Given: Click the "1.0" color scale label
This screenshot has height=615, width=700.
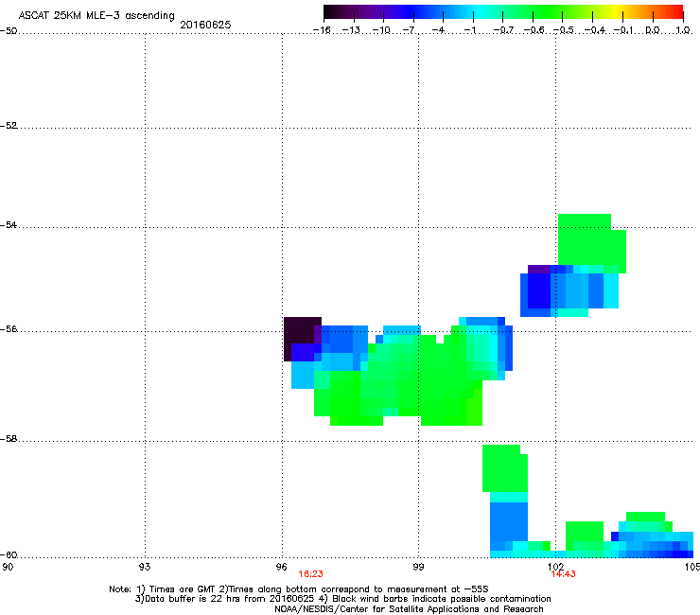Looking at the screenshot, I should coord(683,30).
